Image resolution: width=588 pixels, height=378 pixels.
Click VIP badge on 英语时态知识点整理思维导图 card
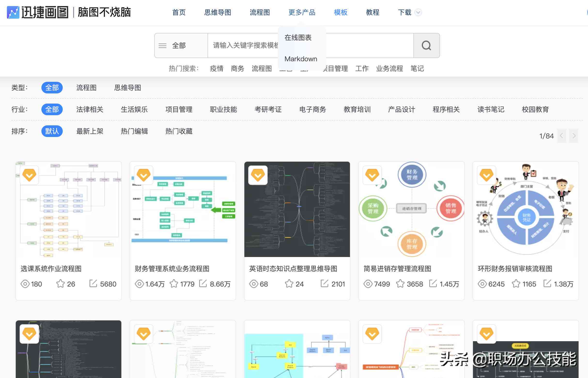(258, 175)
